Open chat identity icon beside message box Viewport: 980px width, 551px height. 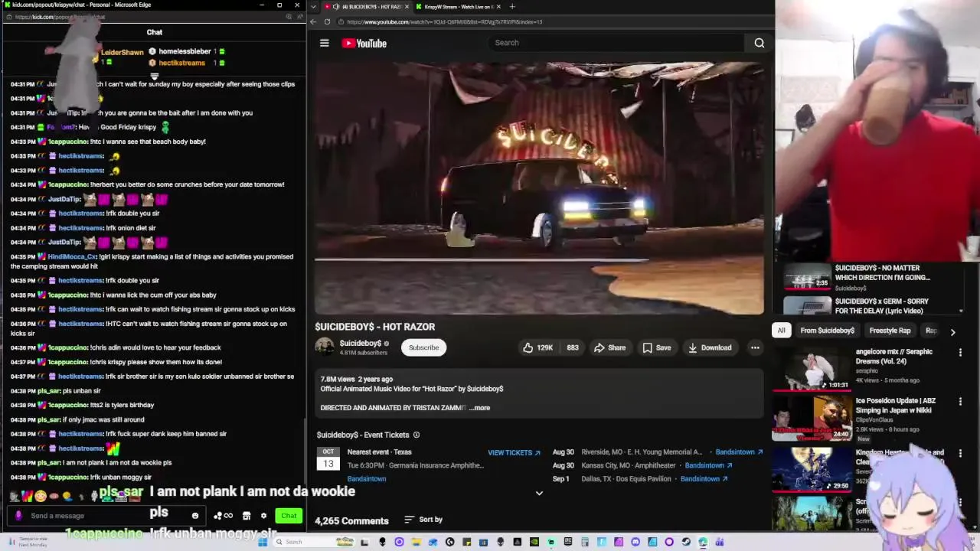point(18,516)
